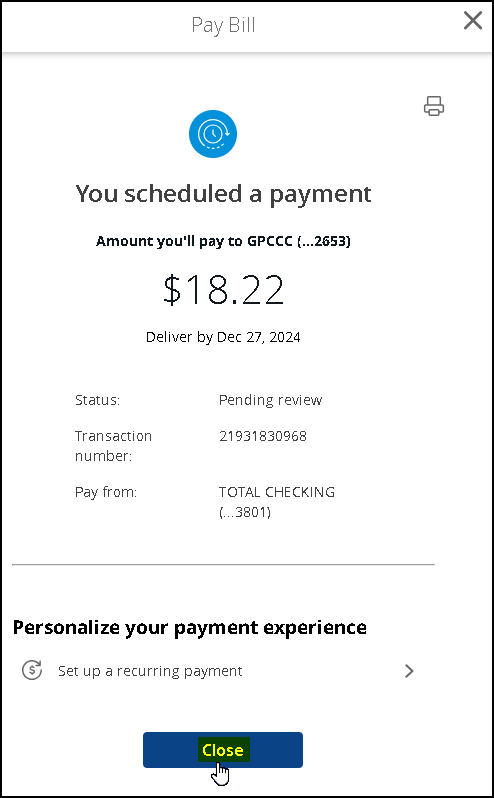Click the GPCCC (...2653) payee line

[x=223, y=241]
